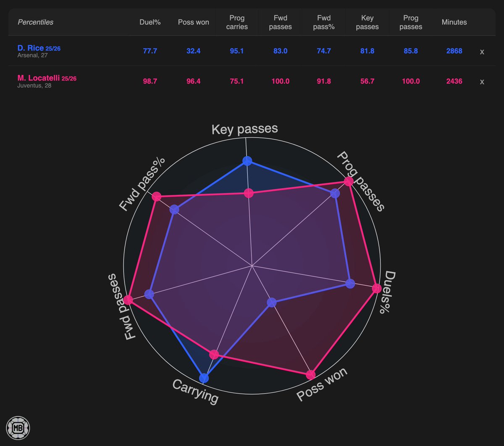Screen dimensions: 504x446
Task: Select Rice's Key passes value 81.8
Action: click(367, 51)
